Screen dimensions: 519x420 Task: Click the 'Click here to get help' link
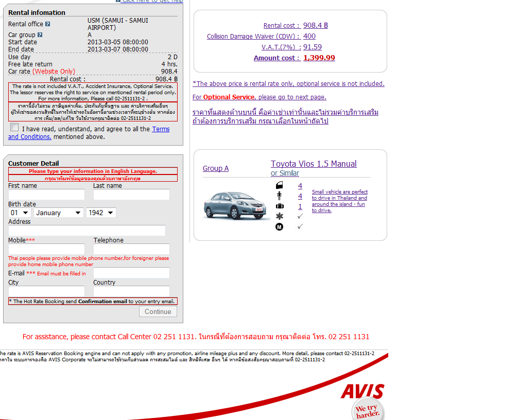tap(152, 1)
